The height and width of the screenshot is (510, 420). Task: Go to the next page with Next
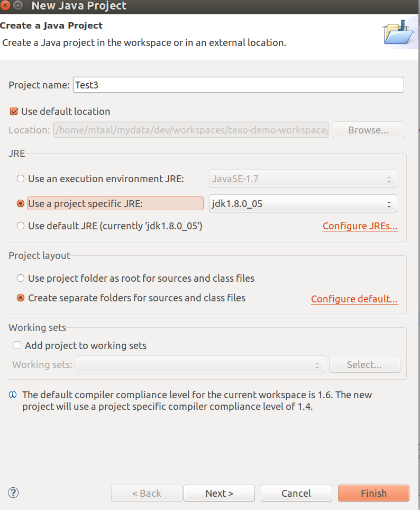tap(220, 493)
